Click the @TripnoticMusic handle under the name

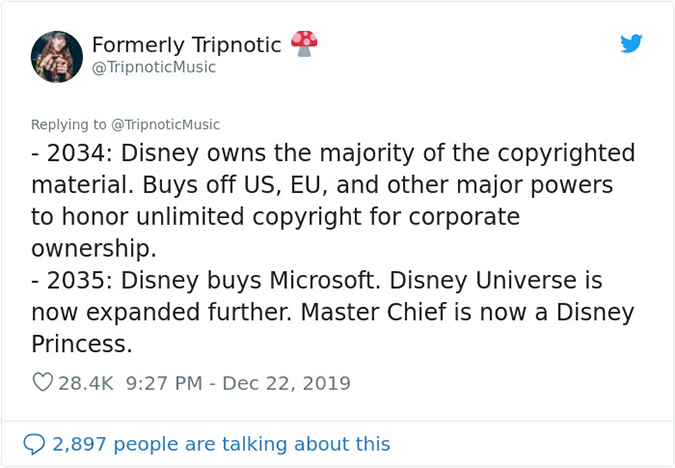pos(153,67)
